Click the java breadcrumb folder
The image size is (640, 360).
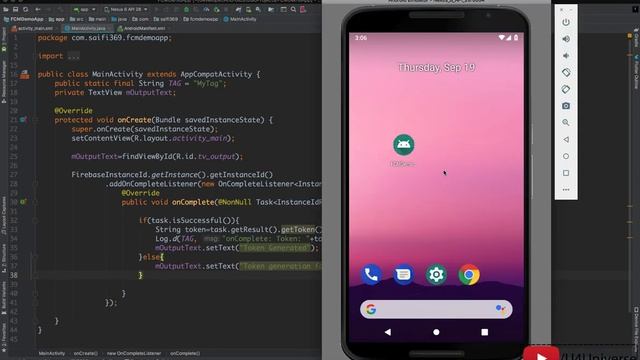(119, 19)
